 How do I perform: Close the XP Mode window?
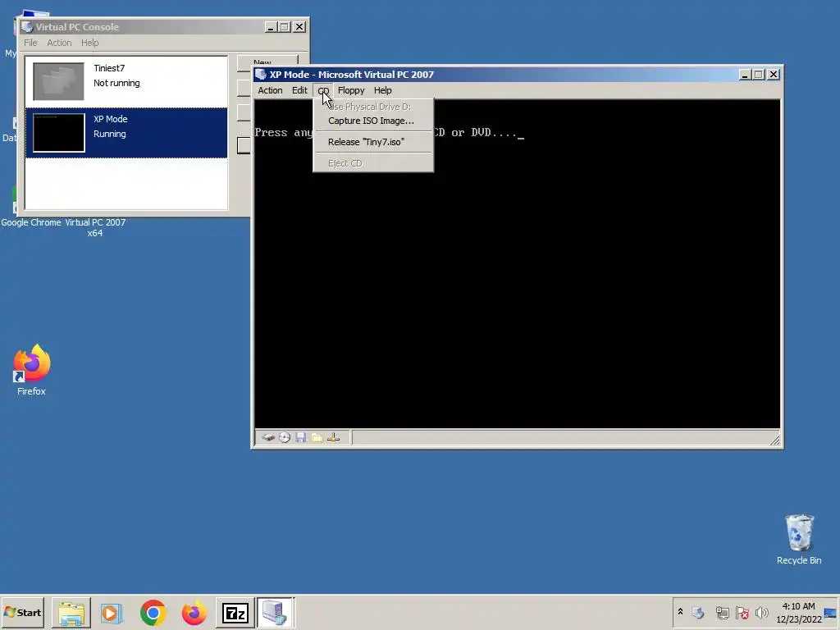[774, 75]
